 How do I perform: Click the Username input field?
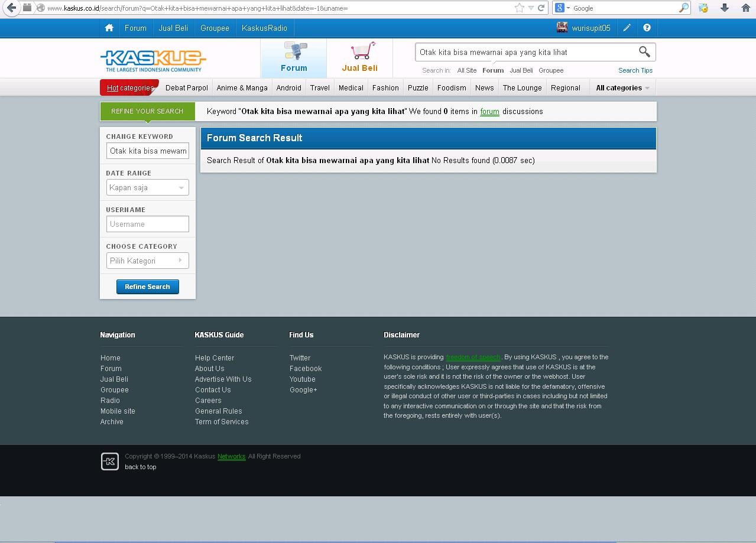point(147,224)
